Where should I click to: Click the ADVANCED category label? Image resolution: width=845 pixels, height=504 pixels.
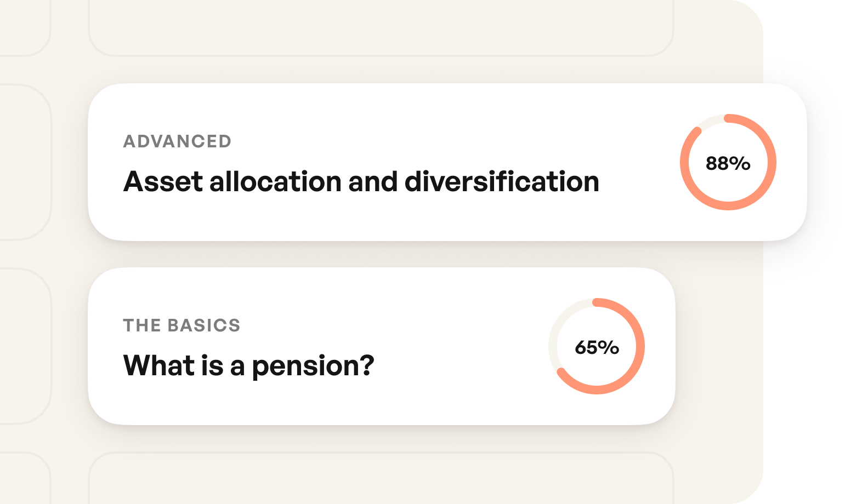[177, 141]
